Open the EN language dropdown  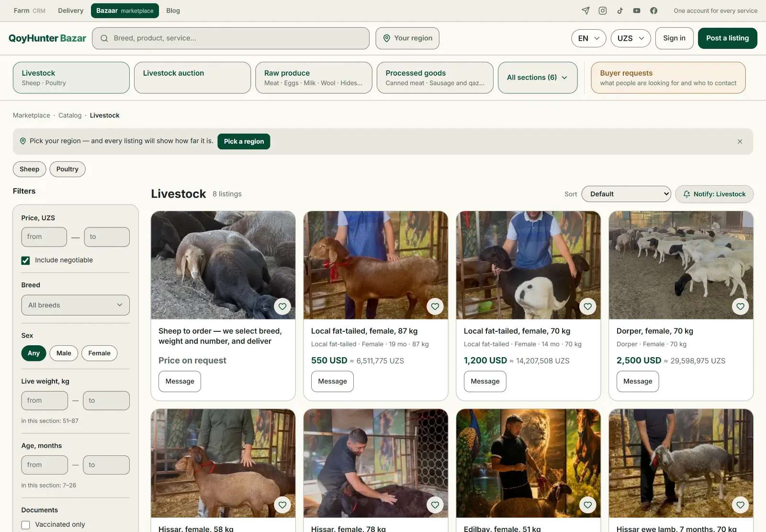point(589,38)
